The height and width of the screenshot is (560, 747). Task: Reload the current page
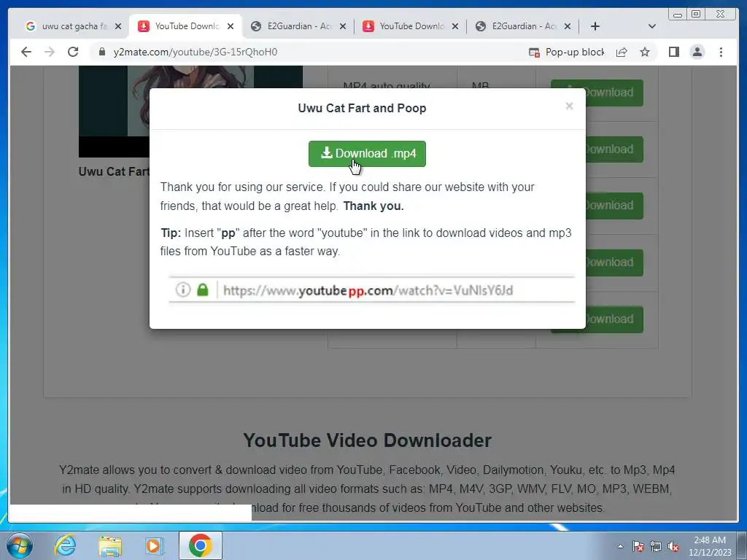[x=73, y=52]
